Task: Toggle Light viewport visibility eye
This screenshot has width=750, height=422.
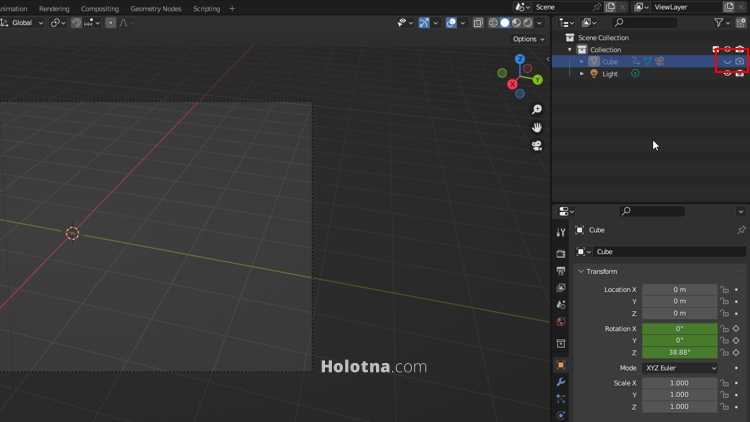Action: [727, 74]
